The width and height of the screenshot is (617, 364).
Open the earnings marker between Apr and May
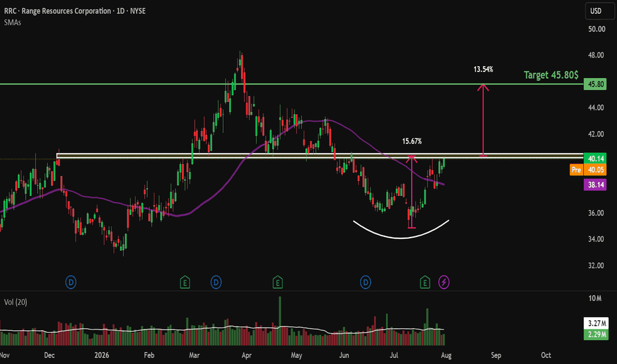click(x=278, y=282)
